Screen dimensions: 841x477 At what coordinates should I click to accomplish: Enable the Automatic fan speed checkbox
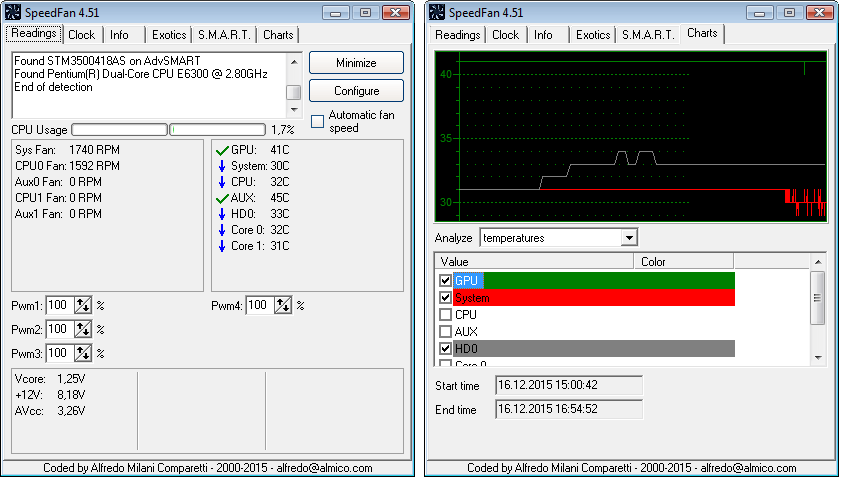pyautogui.click(x=317, y=121)
